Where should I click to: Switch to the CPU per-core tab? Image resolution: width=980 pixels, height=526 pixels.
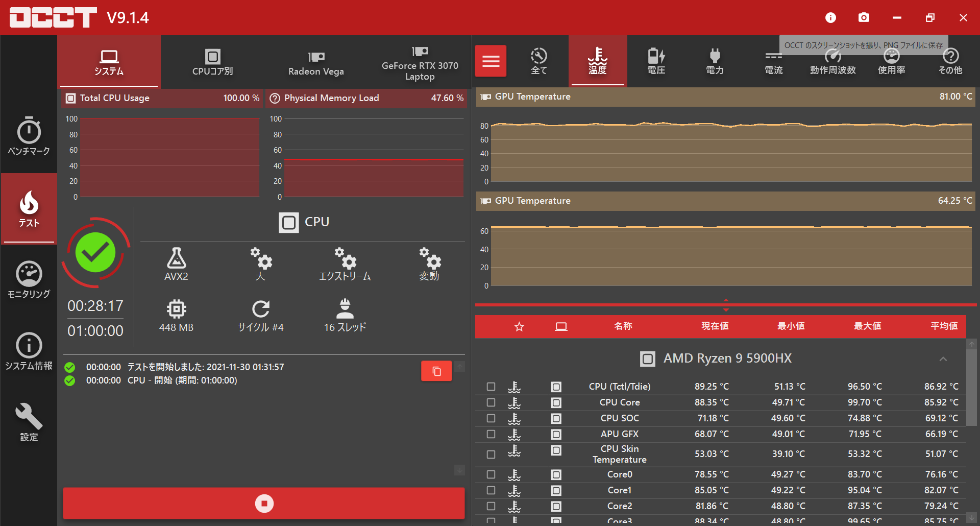click(x=212, y=61)
